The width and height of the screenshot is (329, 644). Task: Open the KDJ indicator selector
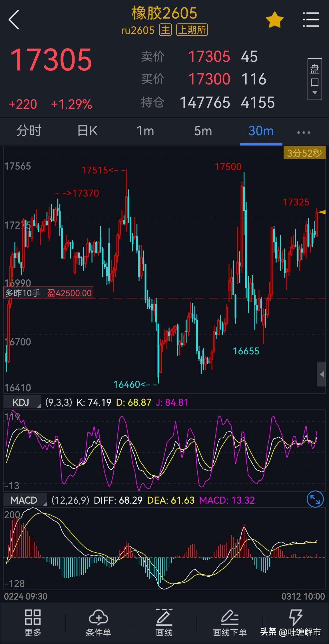point(22,402)
